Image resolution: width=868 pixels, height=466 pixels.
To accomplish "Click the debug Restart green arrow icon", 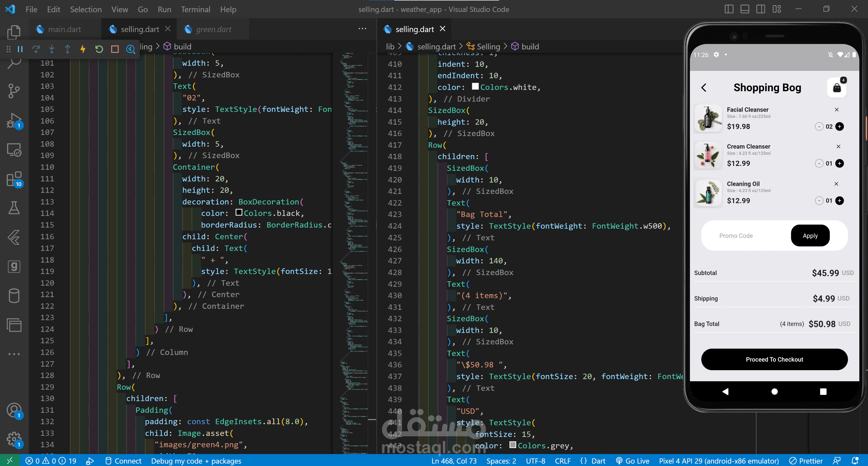I will (99, 49).
